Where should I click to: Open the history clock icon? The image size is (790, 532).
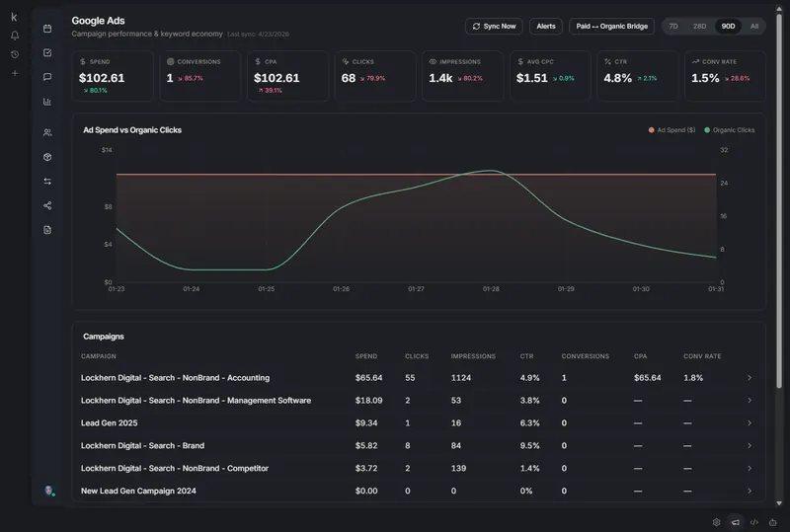(15, 54)
